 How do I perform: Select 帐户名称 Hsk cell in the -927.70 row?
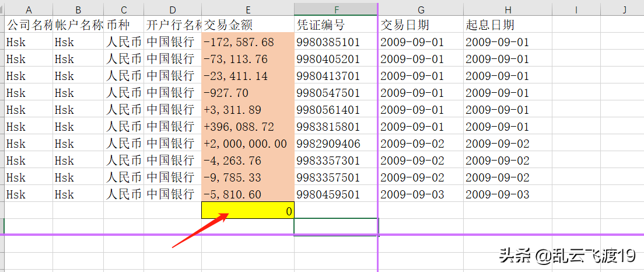(78, 92)
